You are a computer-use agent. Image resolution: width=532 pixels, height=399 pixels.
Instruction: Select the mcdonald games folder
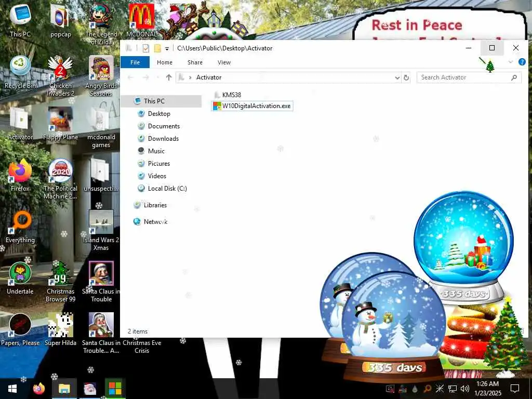click(x=101, y=127)
